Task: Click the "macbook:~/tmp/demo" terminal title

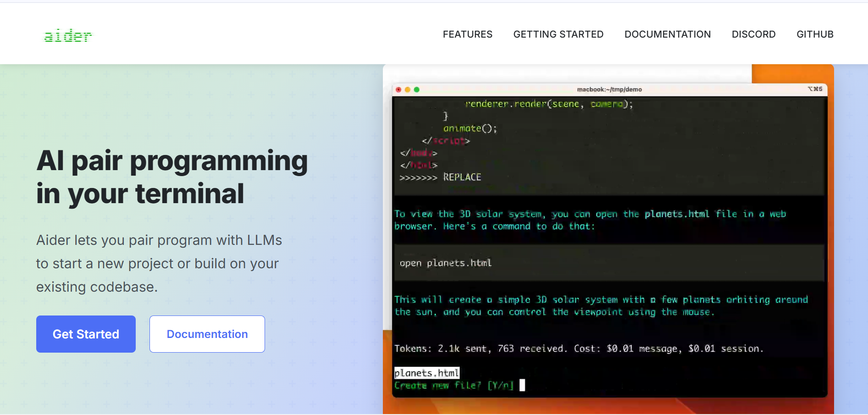Action: point(609,89)
